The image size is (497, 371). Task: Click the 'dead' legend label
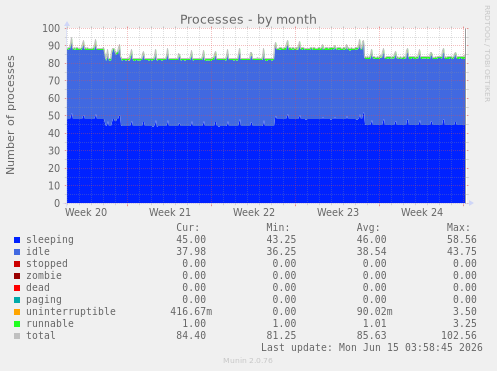[38, 287]
